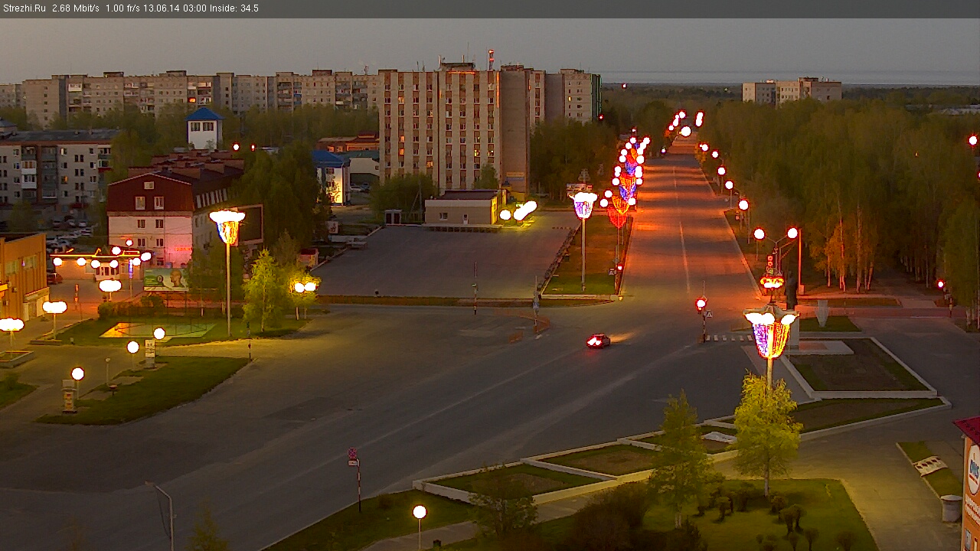Select the 2.68 Mbit/s bitrate readout
The height and width of the screenshot is (551, 980).
76,8
